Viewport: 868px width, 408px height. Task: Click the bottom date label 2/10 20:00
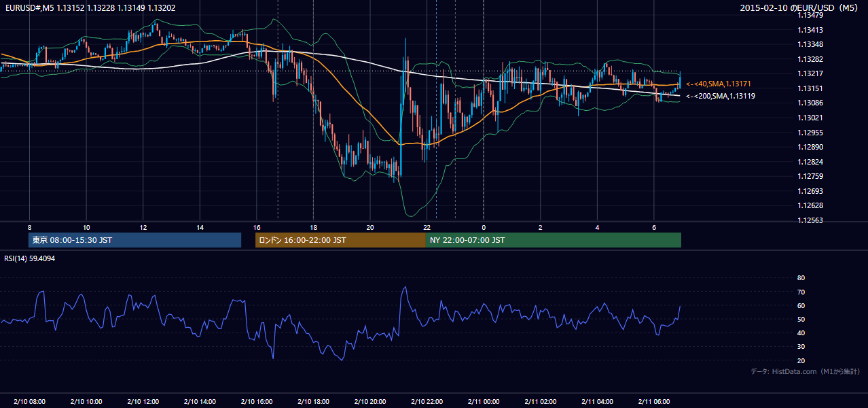coord(369,402)
